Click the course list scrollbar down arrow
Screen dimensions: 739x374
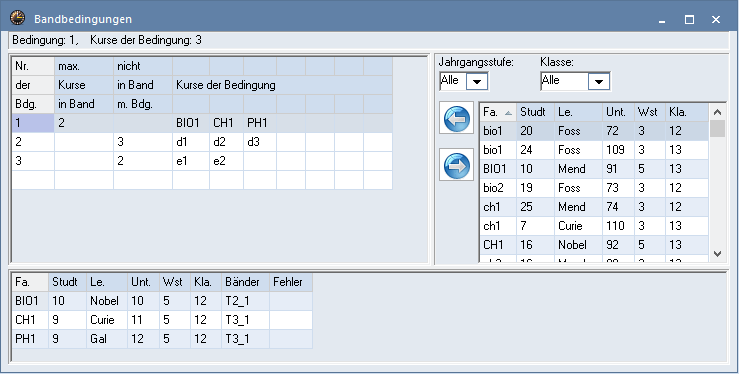coord(717,253)
